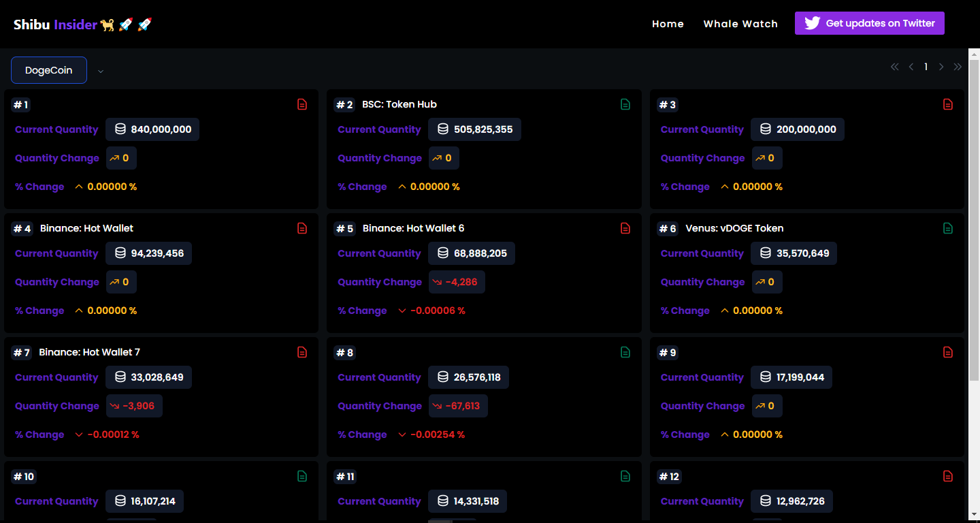Click the #1 rank badge
Screen dimensions: 980x523
[x=20, y=105]
